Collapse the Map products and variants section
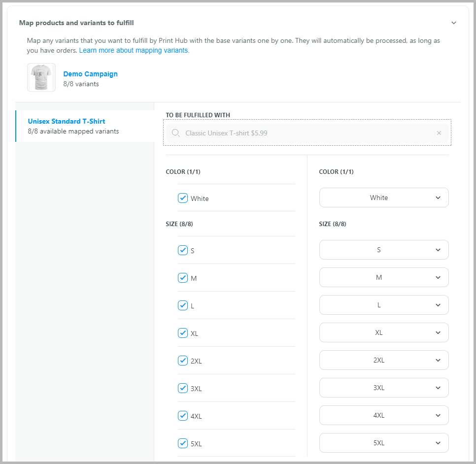Image resolution: width=476 pixels, height=464 pixels. [x=453, y=23]
